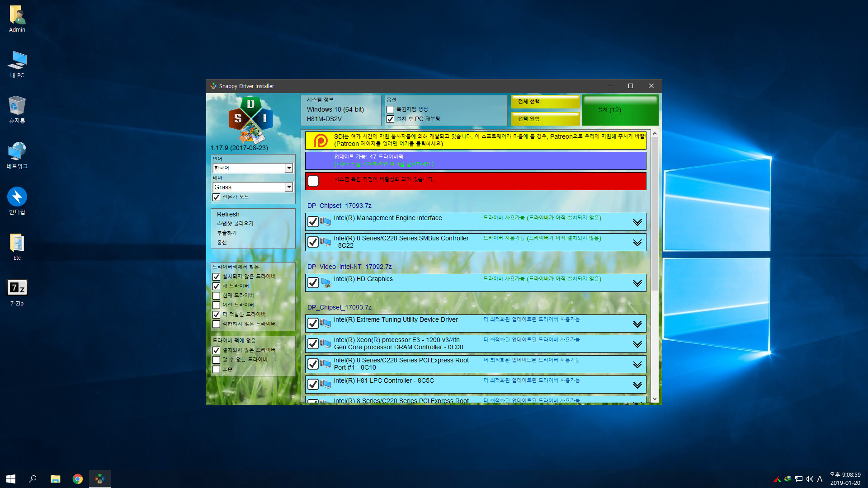868x488 pixels.
Task: Click the IME language indicator A
Action: pos(820,479)
